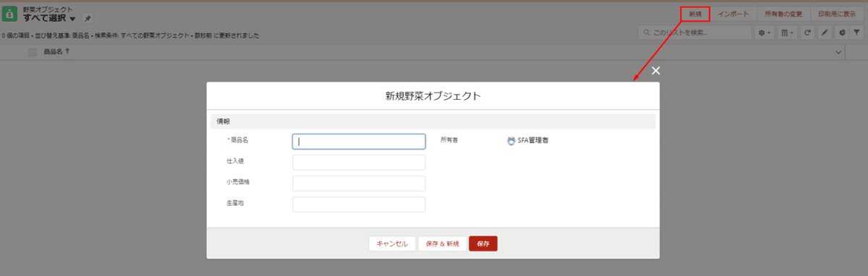Focus the このリストを検索 search field

click(x=696, y=33)
